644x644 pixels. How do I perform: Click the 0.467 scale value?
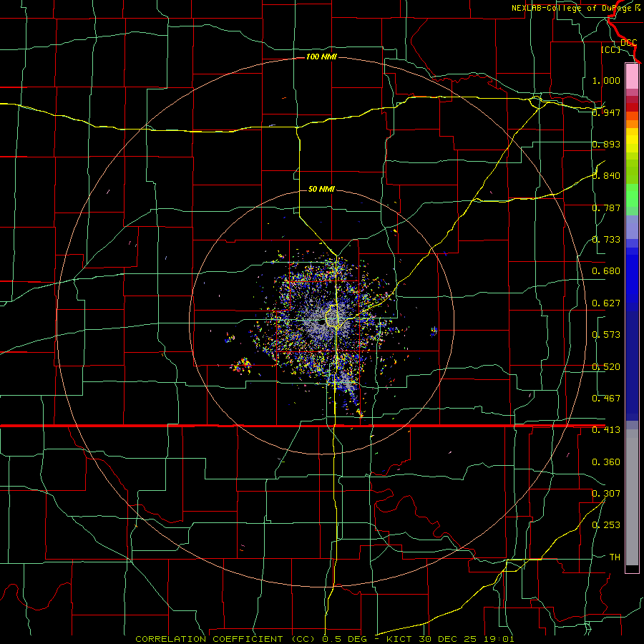(x=606, y=399)
